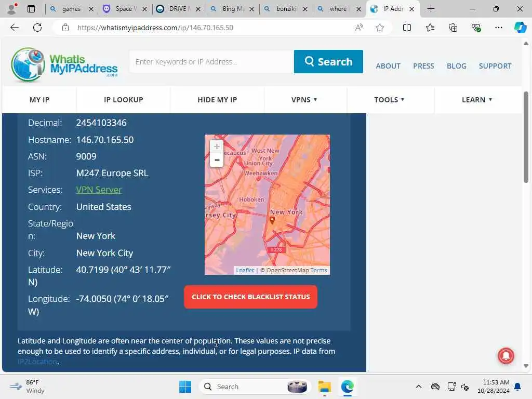Image resolution: width=532 pixels, height=399 pixels.
Task: Zoom out on the map
Action: 217,160
